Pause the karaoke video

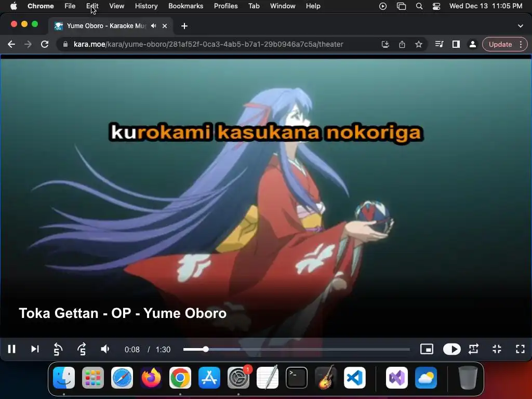pyautogui.click(x=11, y=349)
